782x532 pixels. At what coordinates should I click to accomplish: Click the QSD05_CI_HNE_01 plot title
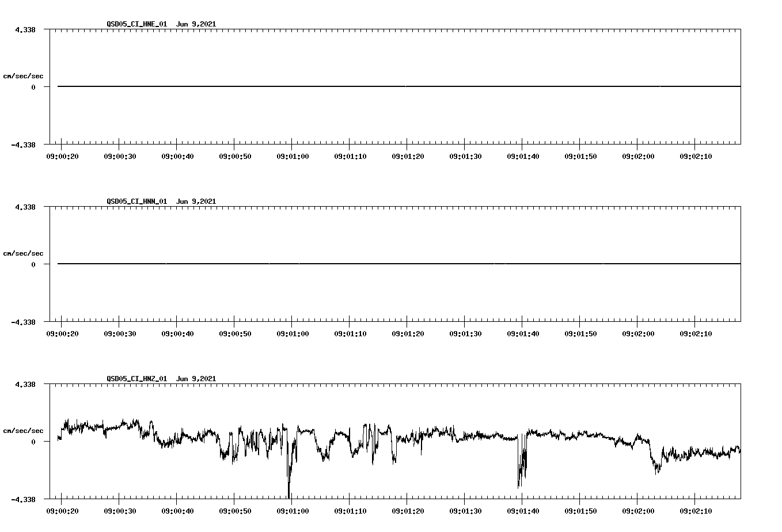(161, 24)
